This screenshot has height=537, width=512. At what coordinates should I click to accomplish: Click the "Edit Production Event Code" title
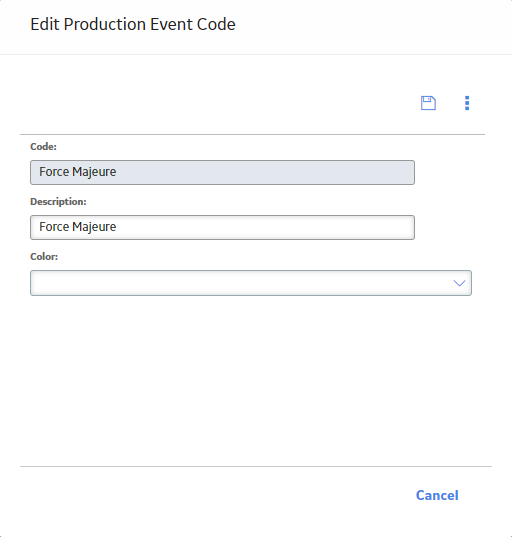point(133,24)
